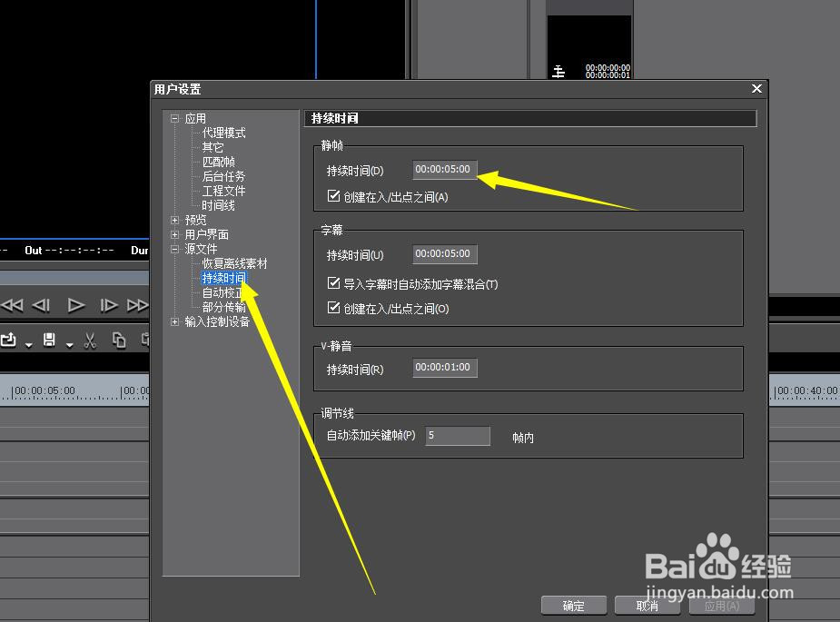
Task: Expand the 输入控制设备 tree node
Action: [x=174, y=322]
